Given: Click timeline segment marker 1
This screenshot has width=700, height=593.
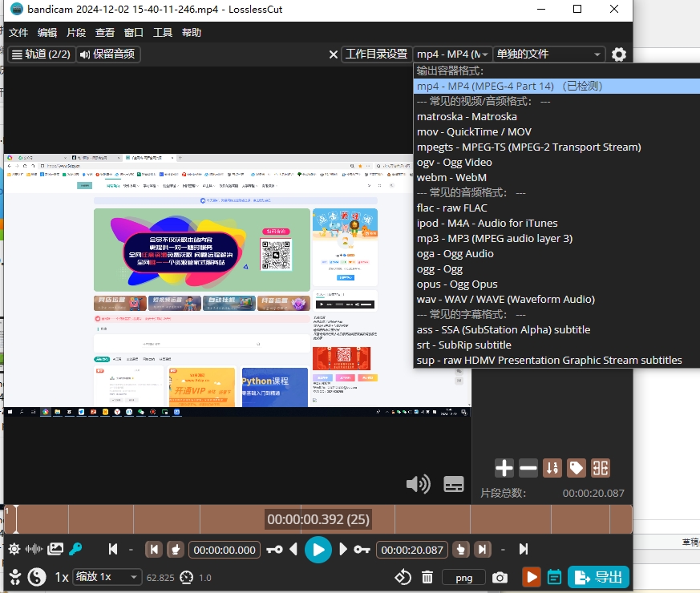Looking at the screenshot, I should [x=7, y=511].
